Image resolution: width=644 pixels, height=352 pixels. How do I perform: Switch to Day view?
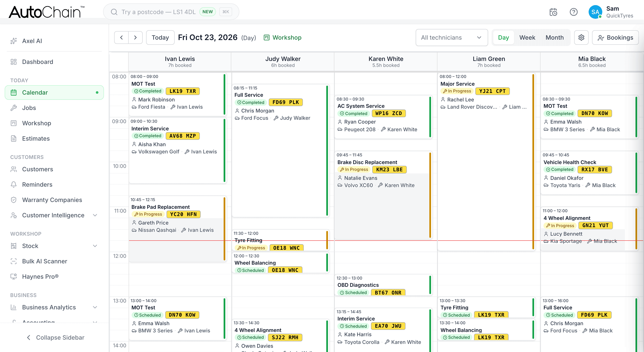click(503, 38)
